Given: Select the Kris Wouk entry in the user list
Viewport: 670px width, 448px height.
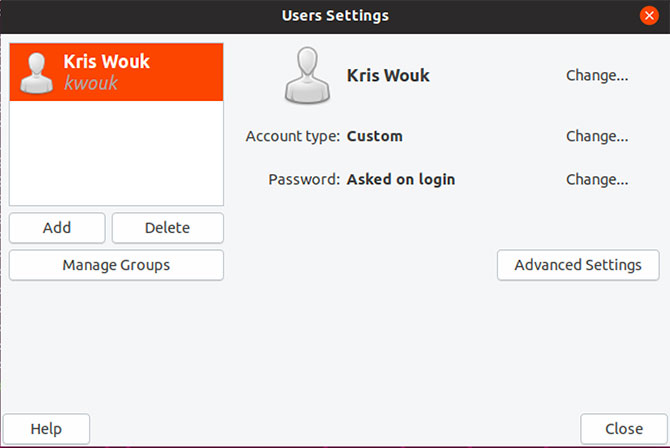Looking at the screenshot, I should pyautogui.click(x=116, y=71).
